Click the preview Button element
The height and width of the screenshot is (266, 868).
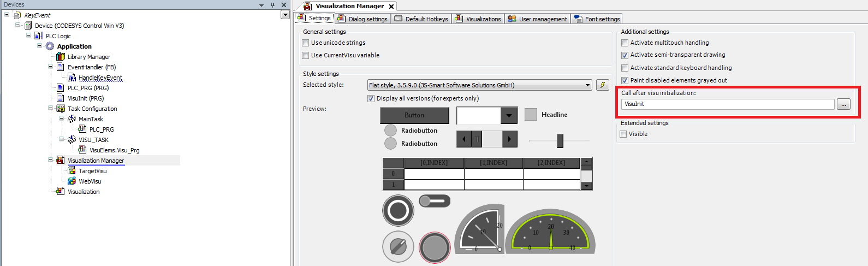pyautogui.click(x=414, y=115)
